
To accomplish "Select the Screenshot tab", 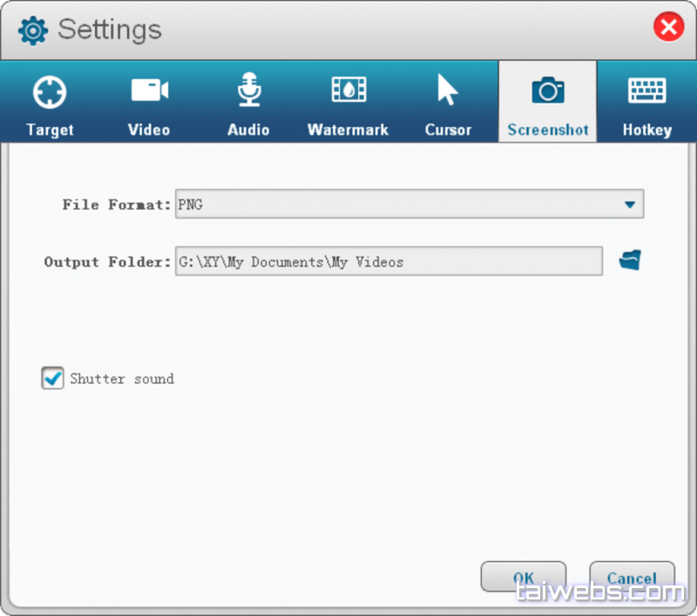I will point(548,102).
